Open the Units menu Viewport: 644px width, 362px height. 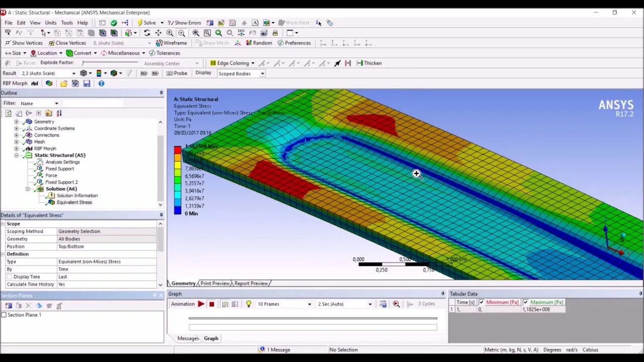coord(51,23)
